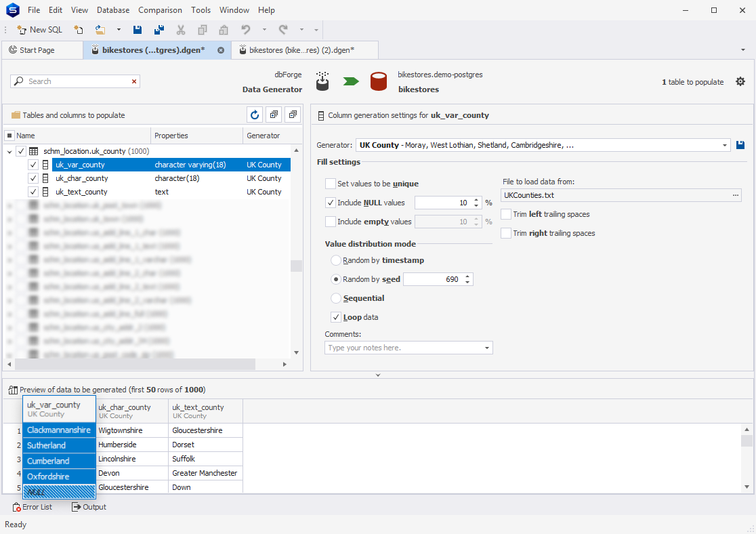The height and width of the screenshot is (534, 756).
Task: Uncheck the Loop data checkbox
Action: tap(336, 317)
